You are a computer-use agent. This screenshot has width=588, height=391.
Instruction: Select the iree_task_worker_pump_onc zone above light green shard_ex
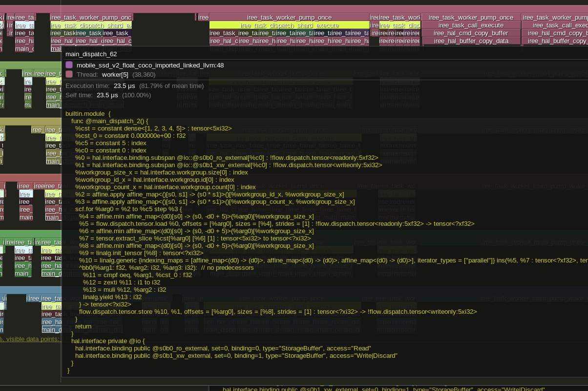91,18
